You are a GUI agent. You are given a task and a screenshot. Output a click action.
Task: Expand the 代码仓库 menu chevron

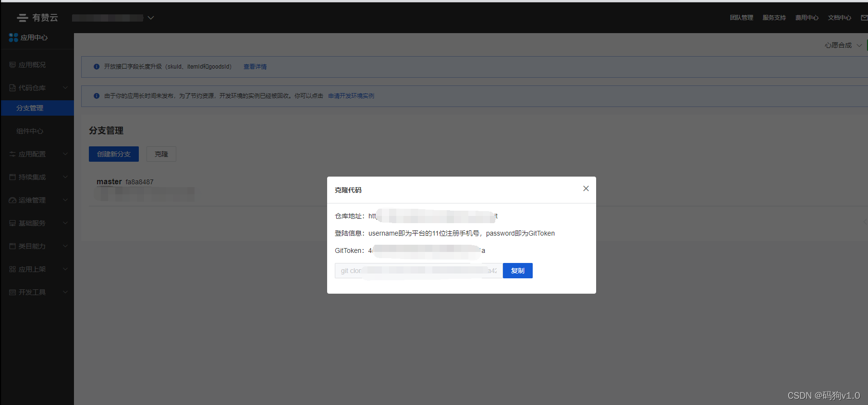click(x=65, y=88)
